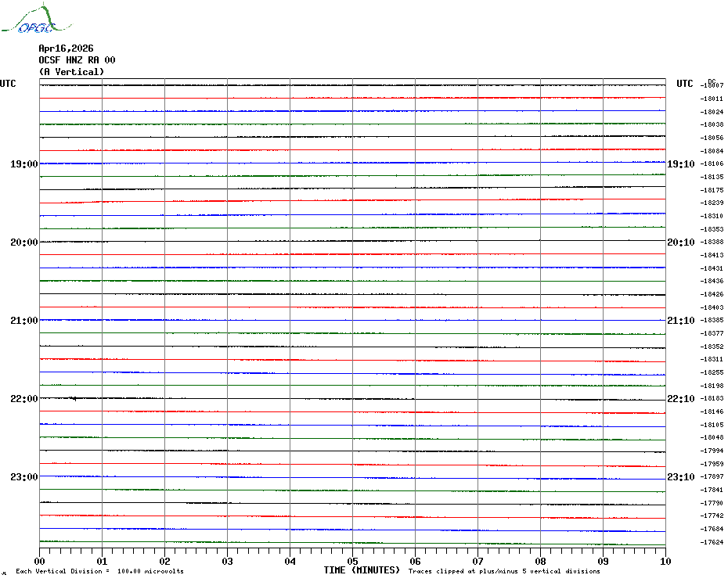Click the -17624 DC offset value
This screenshot has height=582, width=728.
(x=712, y=542)
